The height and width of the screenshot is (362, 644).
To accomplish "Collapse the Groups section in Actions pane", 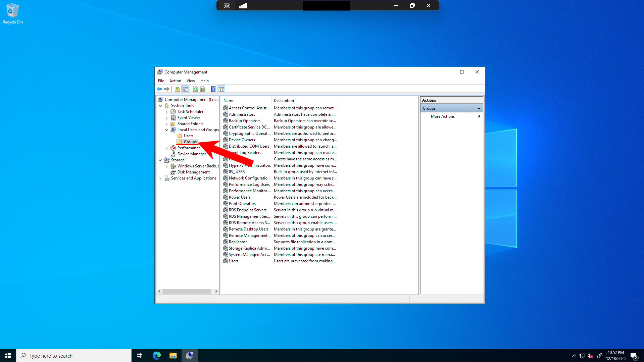I will (x=479, y=108).
